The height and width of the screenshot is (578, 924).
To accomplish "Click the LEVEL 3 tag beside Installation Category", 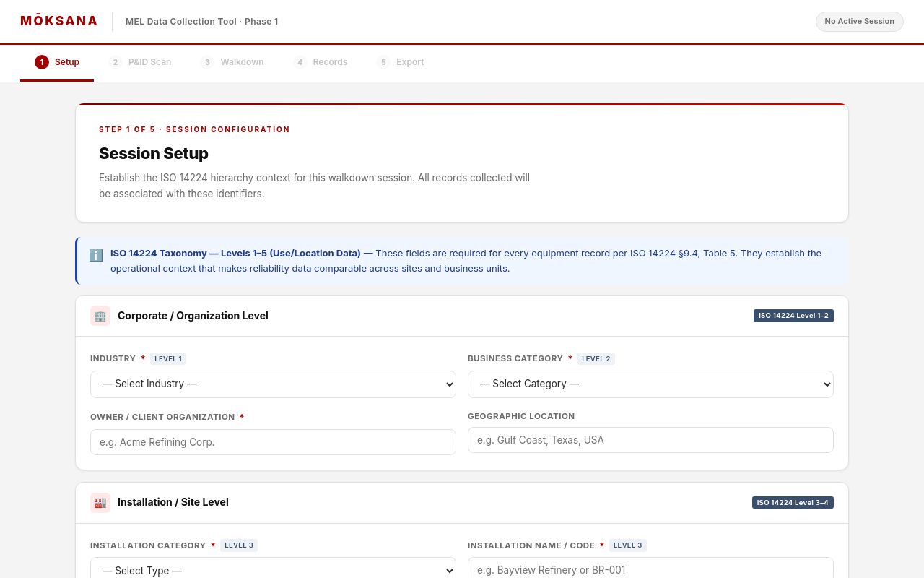I will (x=239, y=545).
